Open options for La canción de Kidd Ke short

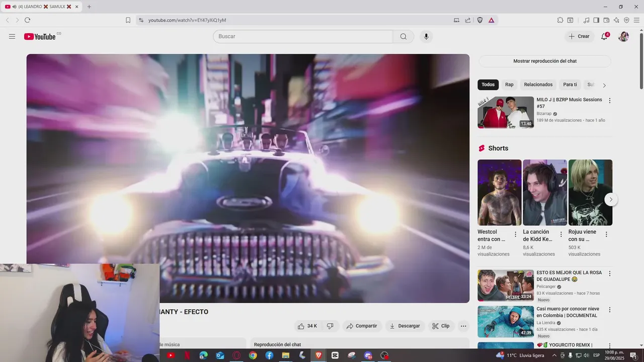pyautogui.click(x=561, y=234)
